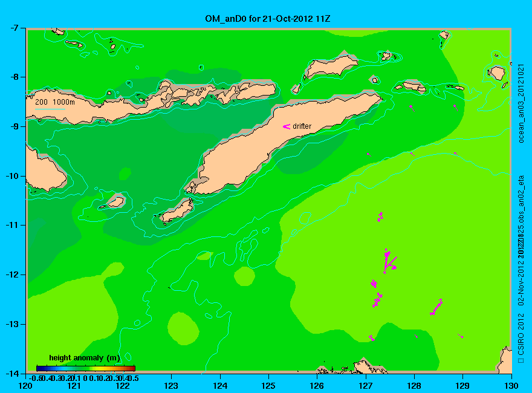Viewport: 532px width, 393px height.
Task: Click the vertical '02-Nov-2012' date text
Action: click(x=521, y=282)
